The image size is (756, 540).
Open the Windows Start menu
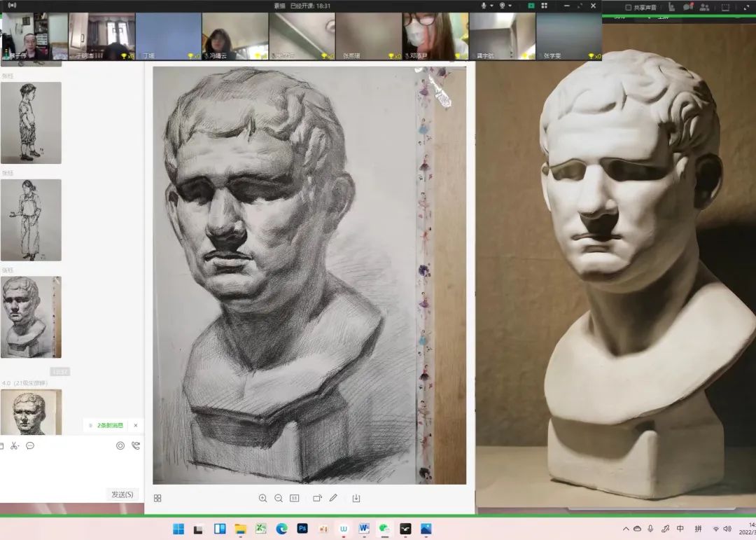tap(178, 529)
